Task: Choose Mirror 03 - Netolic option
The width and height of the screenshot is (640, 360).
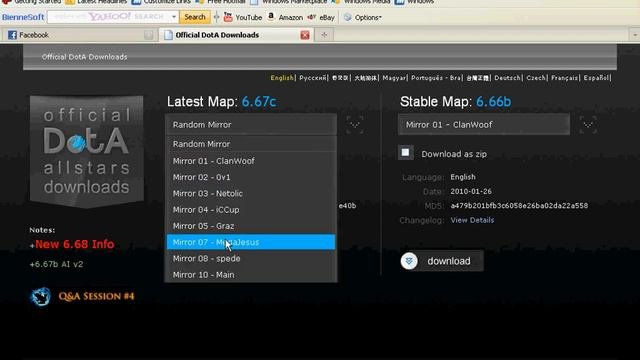Action: pos(251,193)
